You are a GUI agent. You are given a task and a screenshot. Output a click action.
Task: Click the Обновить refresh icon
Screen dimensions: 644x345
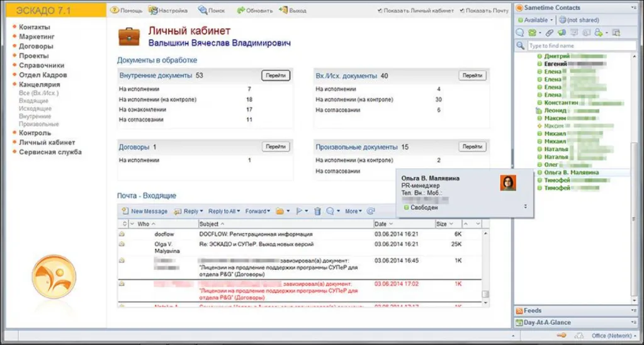pos(241,11)
